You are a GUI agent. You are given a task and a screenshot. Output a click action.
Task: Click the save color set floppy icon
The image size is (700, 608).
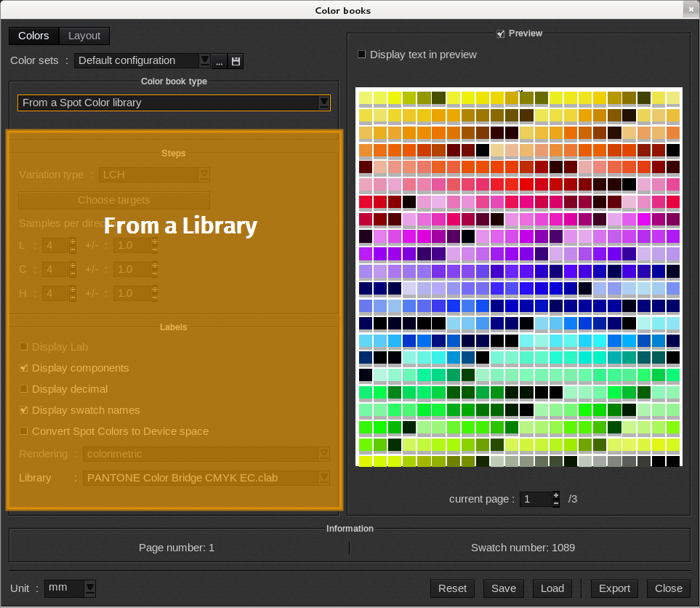236,61
